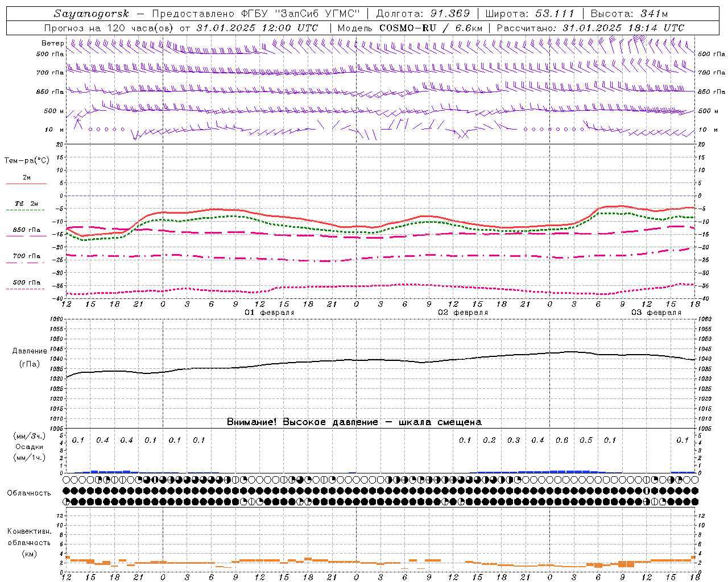Click the 'Облачность' cloud cover label

tap(29, 493)
